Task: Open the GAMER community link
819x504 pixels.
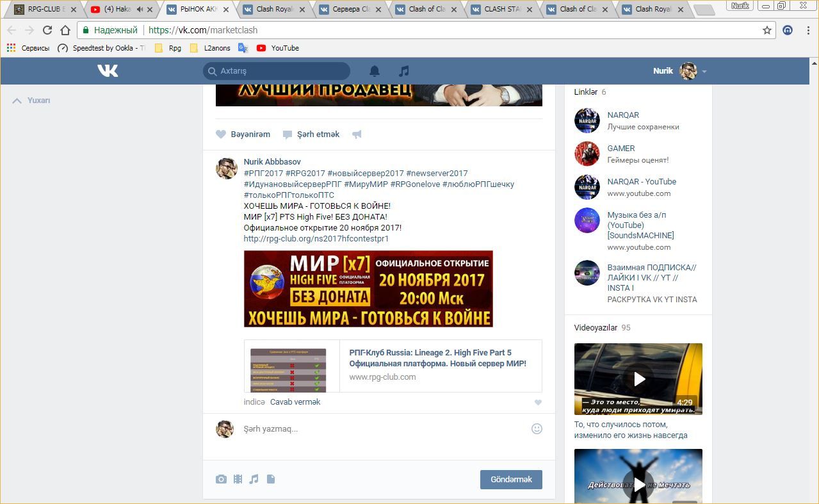Action: pyautogui.click(x=621, y=149)
